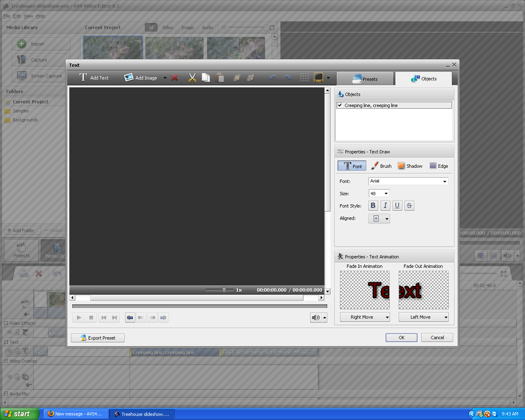Click the Fade In Animation preview thumbnail

pos(365,290)
